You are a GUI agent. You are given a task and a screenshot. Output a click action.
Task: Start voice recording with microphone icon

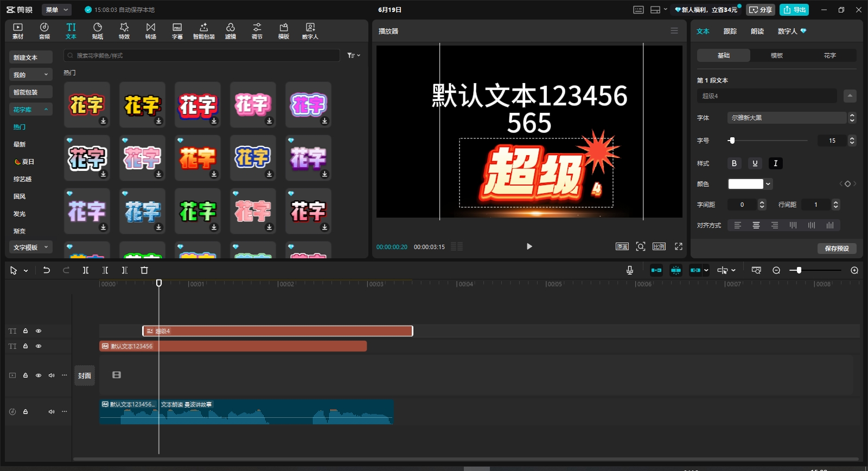[629, 270]
